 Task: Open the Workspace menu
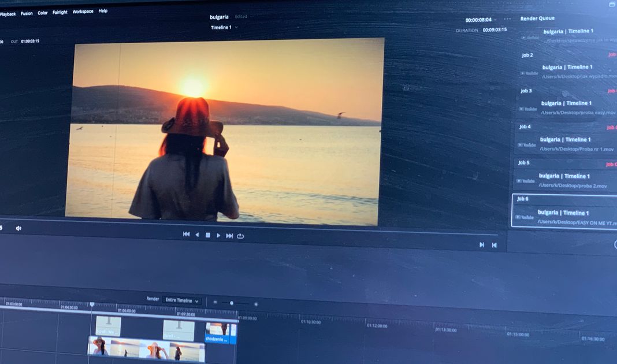point(83,12)
